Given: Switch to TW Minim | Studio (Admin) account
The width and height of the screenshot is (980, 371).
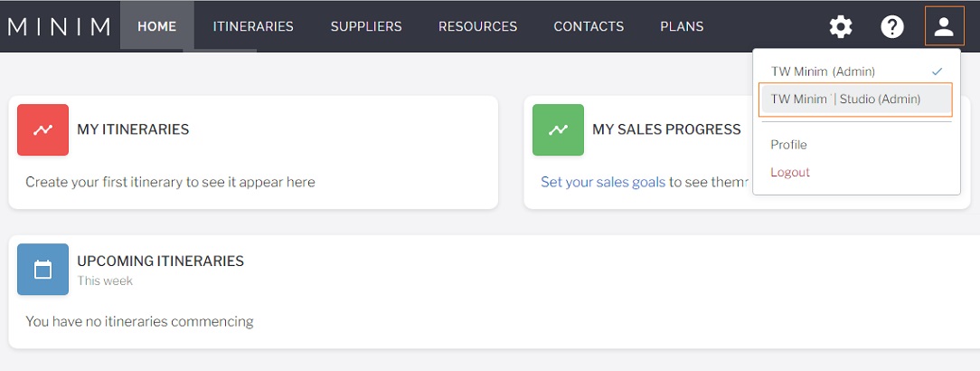Looking at the screenshot, I should (x=855, y=100).
